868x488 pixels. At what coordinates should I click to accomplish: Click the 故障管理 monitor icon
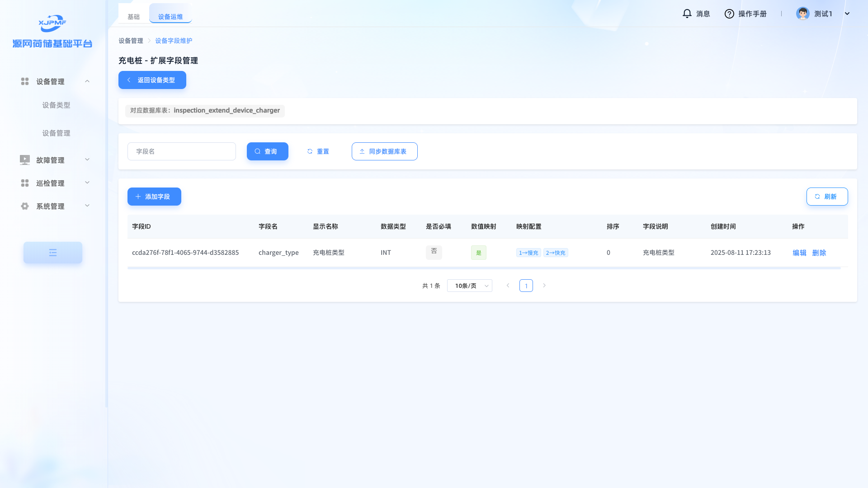[25, 160]
